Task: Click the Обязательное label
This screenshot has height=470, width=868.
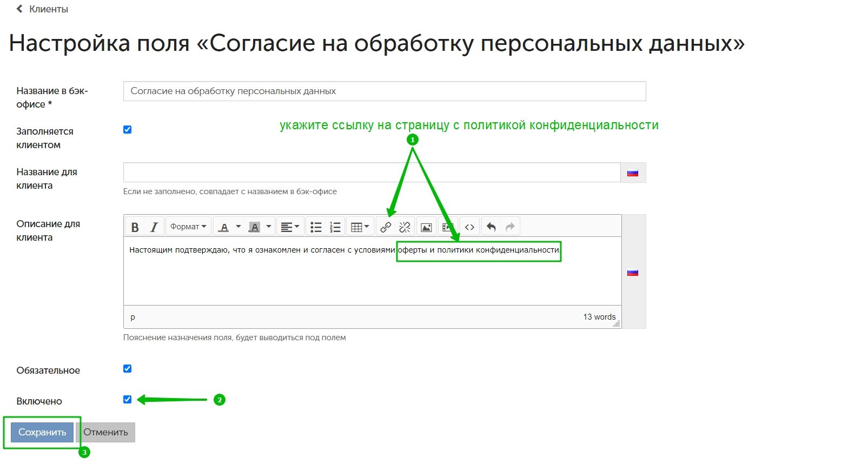Action: 48,370
